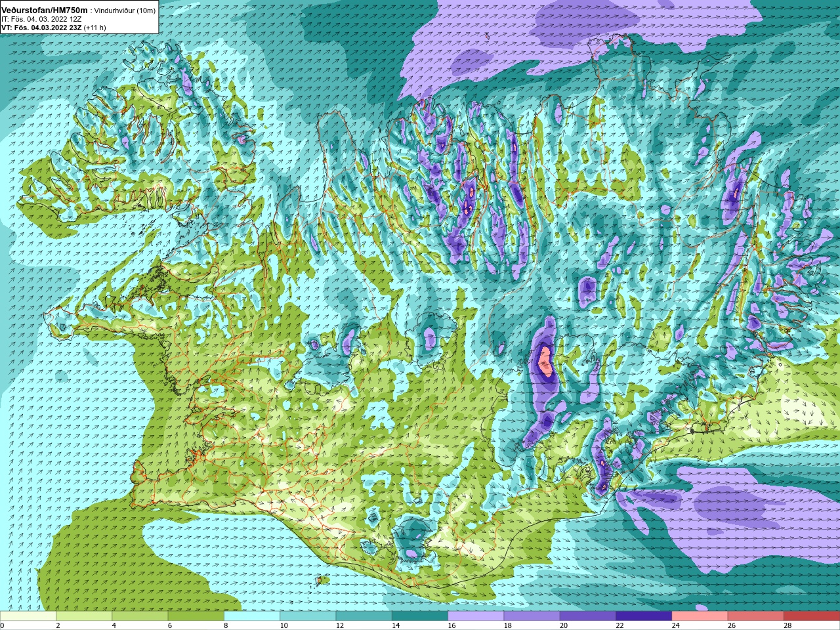840x630 pixels.
Task: Click the "(+11 h)" forecast offset text
Action: (95, 28)
